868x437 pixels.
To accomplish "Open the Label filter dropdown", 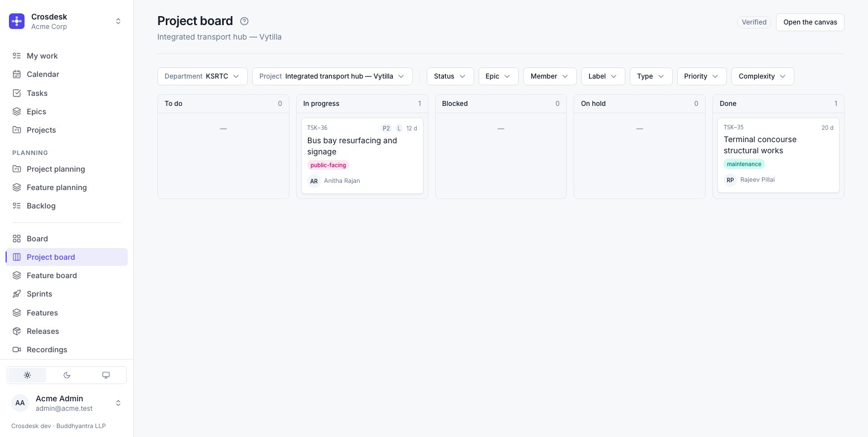I will [x=603, y=76].
